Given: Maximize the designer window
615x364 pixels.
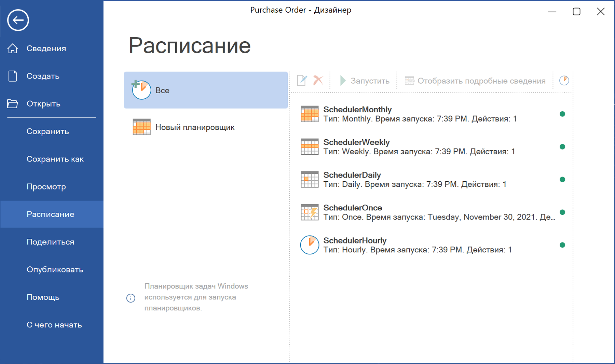Looking at the screenshot, I should coord(576,12).
